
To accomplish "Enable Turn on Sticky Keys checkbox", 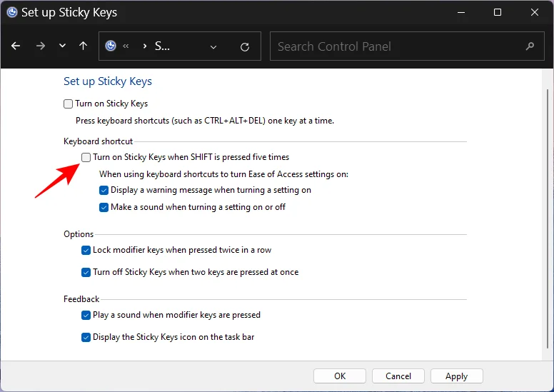I will point(69,104).
